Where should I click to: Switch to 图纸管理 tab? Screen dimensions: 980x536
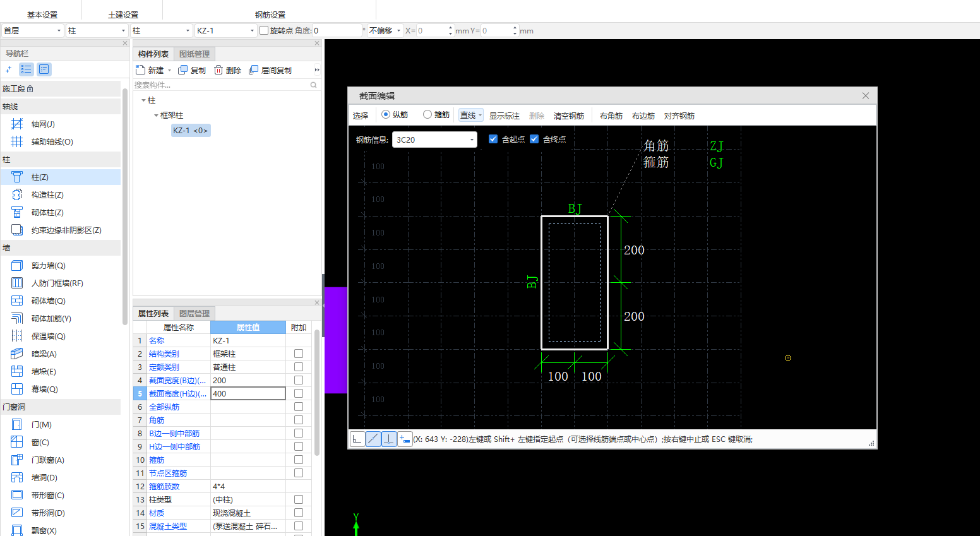194,54
